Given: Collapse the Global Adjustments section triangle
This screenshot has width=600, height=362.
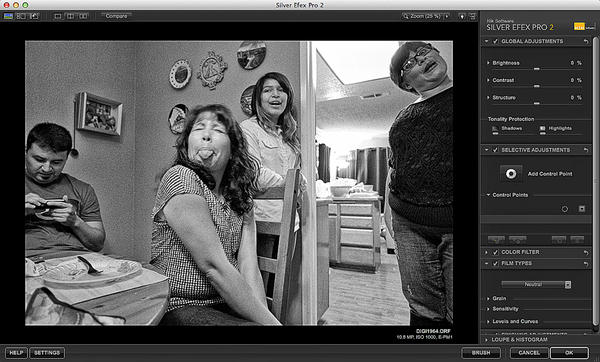Looking at the screenshot, I should (487, 41).
